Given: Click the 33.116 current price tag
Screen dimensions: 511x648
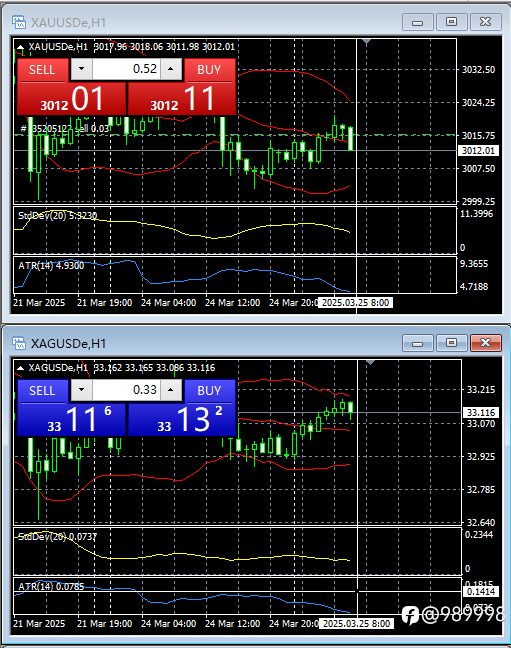Looking at the screenshot, I should click(481, 412).
